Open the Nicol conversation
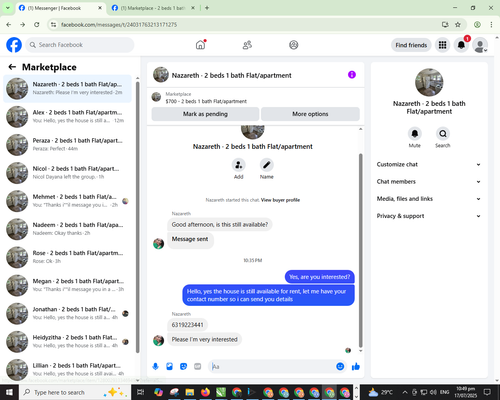This screenshot has width=500, height=400. pyautogui.click(x=67, y=173)
